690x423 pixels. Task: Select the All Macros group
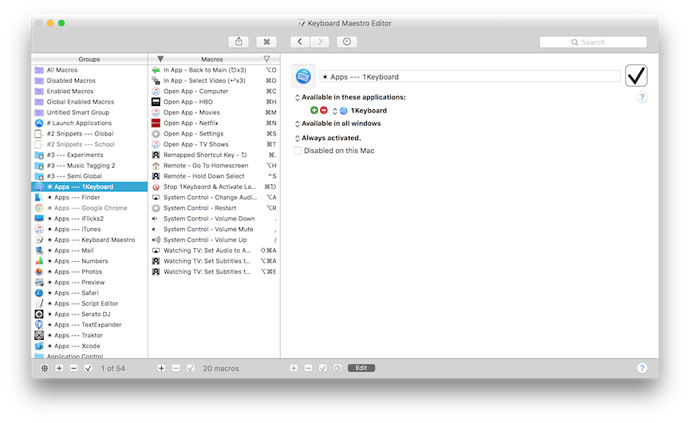pyautogui.click(x=89, y=70)
